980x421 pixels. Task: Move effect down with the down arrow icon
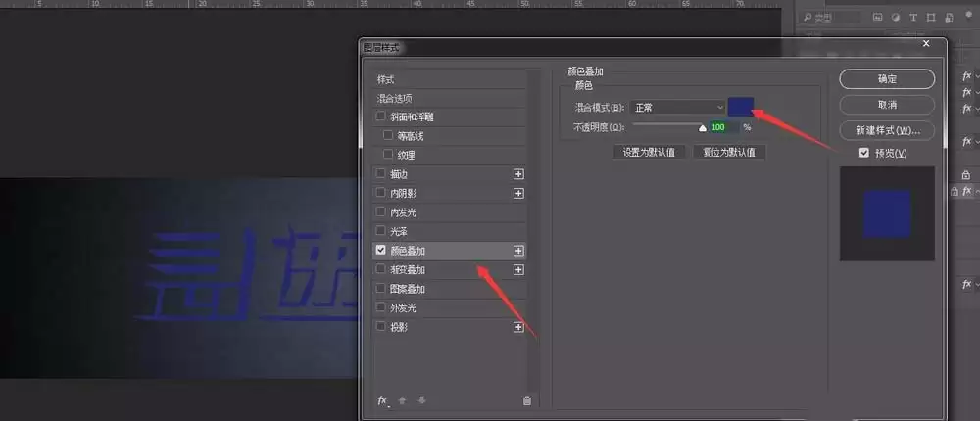pos(421,401)
